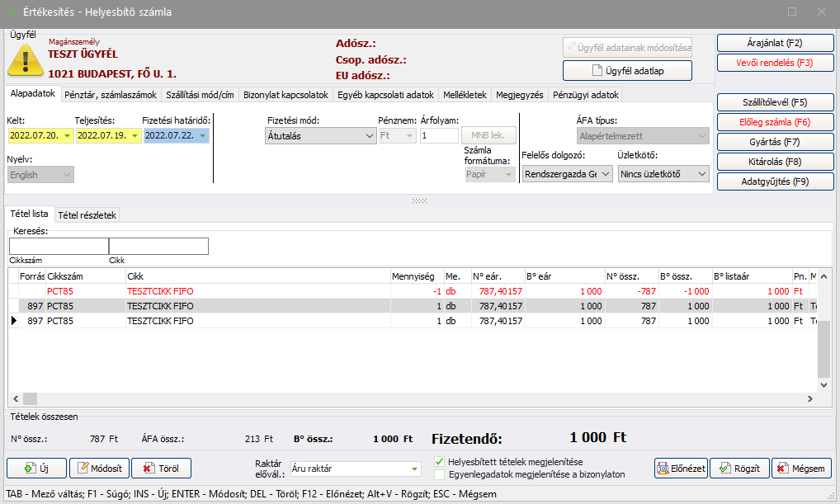Switch to the Tétel részletek tab
Image resolution: width=840 pixels, height=504 pixels.
coord(87,215)
